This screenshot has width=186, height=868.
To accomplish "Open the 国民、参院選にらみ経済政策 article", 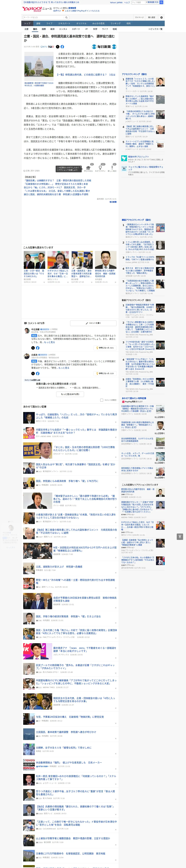I will [x=67, y=481].
